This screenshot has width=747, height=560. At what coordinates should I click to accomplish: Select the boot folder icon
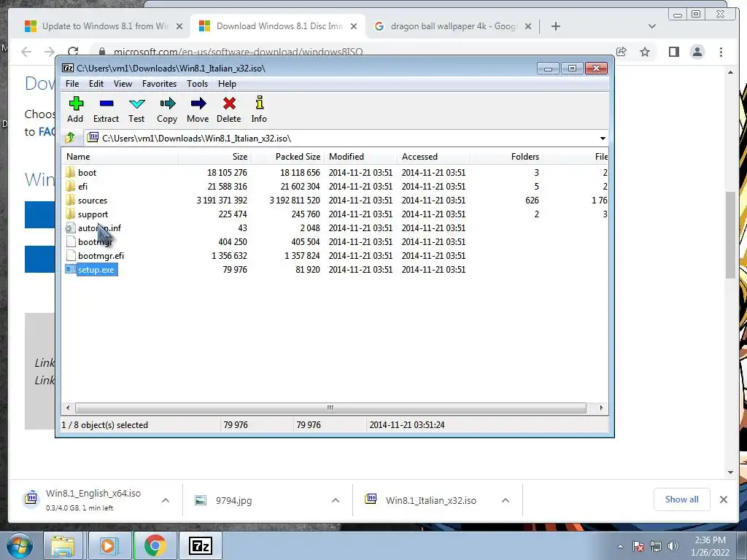click(x=71, y=172)
